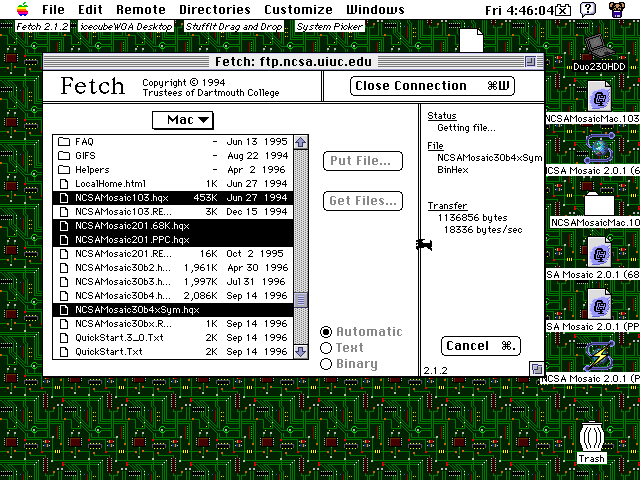
Task: Click the Fetch 2.1.2 launcher tab
Action: point(42,27)
